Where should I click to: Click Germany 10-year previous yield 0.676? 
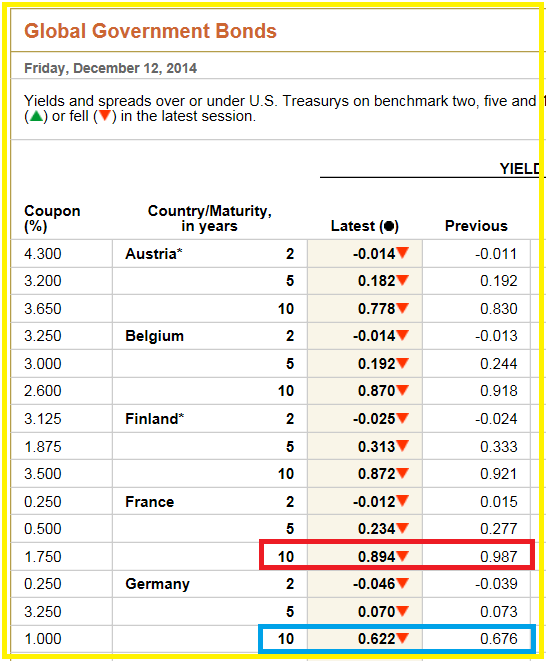498,639
